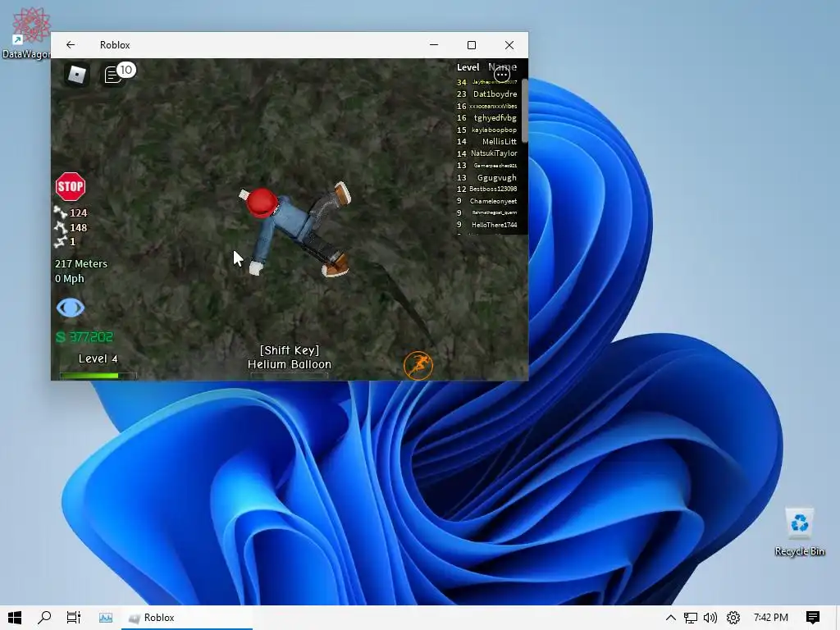The width and height of the screenshot is (840, 630).
Task: Open the Roblox main menu logo icon
Action: 77,75
